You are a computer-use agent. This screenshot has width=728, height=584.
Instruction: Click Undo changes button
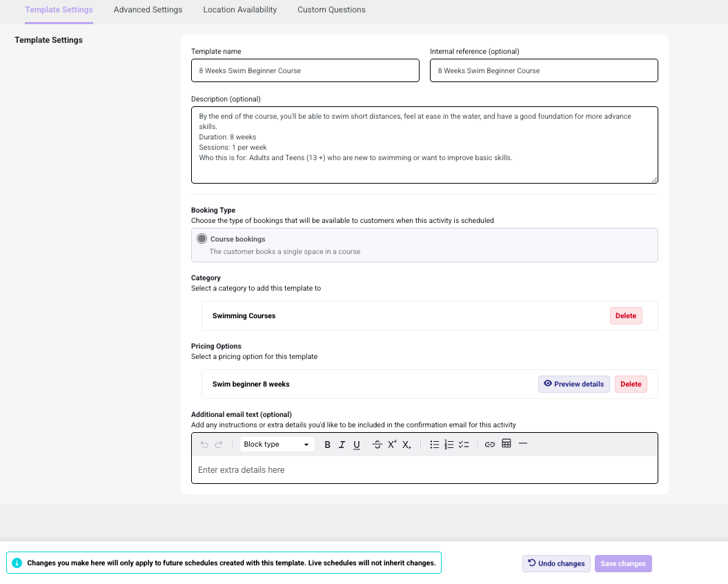pos(556,563)
